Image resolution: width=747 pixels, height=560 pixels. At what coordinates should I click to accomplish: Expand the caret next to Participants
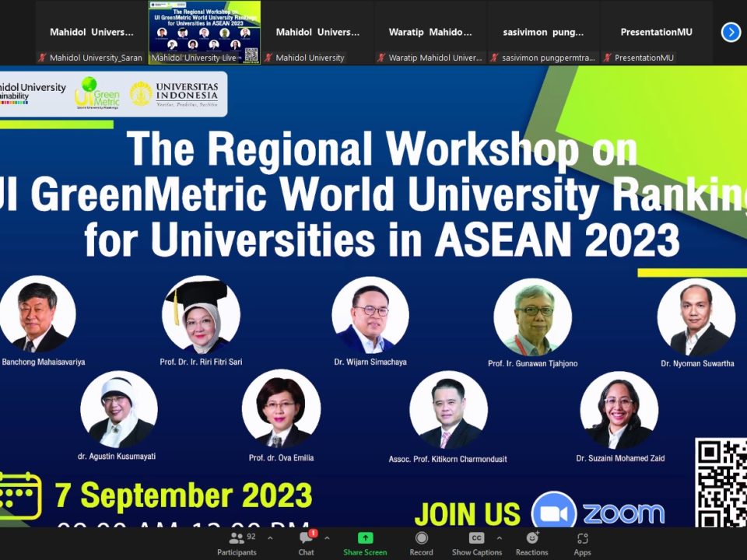pyautogui.click(x=270, y=538)
